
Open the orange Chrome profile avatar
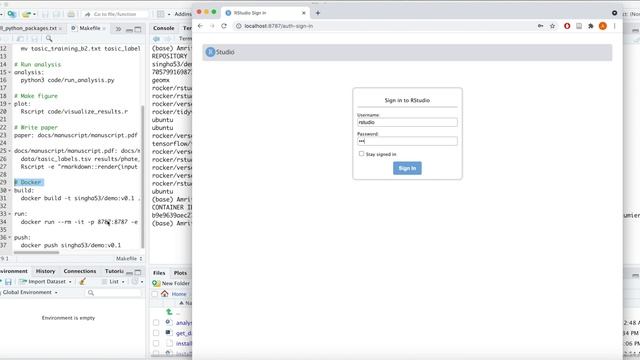(x=603, y=26)
